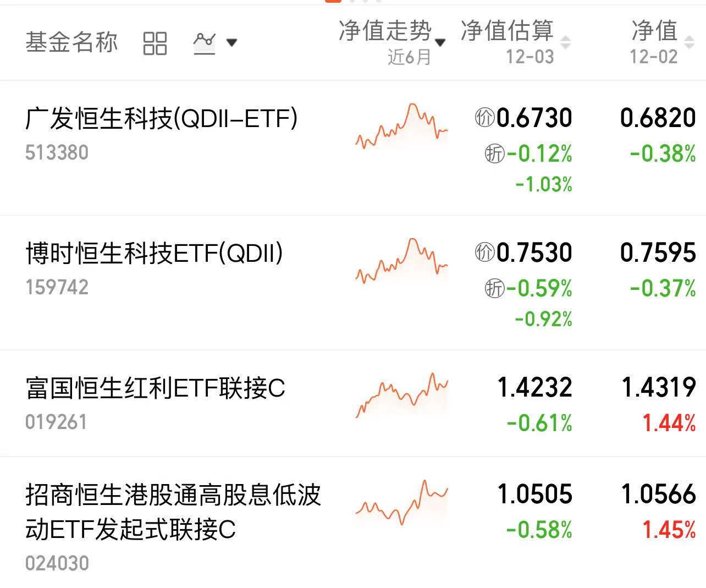Tap 价 icon for 博时恒生科技ETF
The width and height of the screenshot is (706, 588).
[484, 252]
